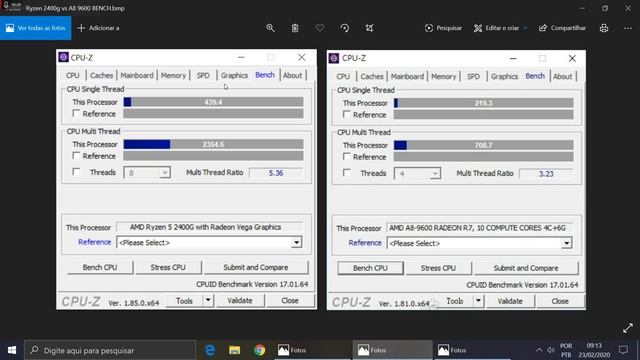Open Google Chrome from taskbar

(x=259, y=350)
